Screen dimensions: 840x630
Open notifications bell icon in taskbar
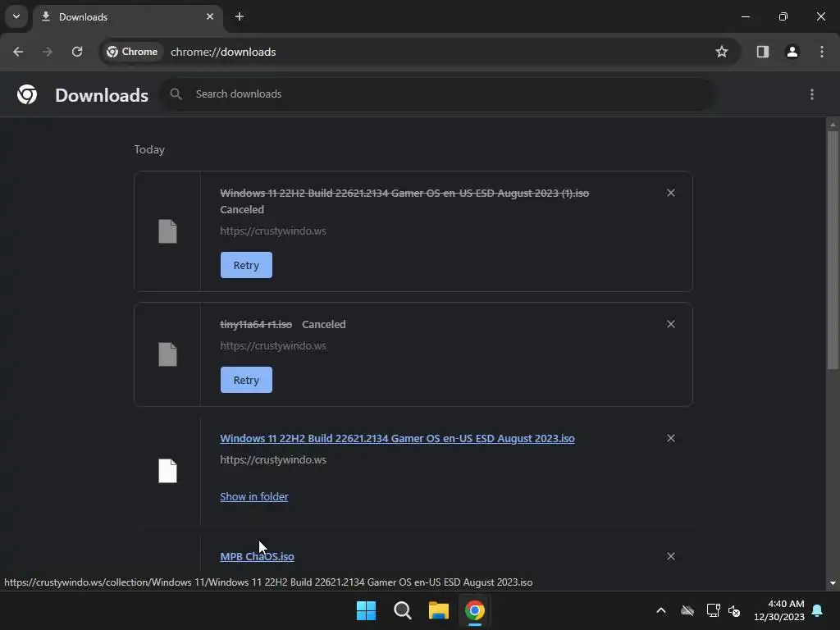(818, 610)
